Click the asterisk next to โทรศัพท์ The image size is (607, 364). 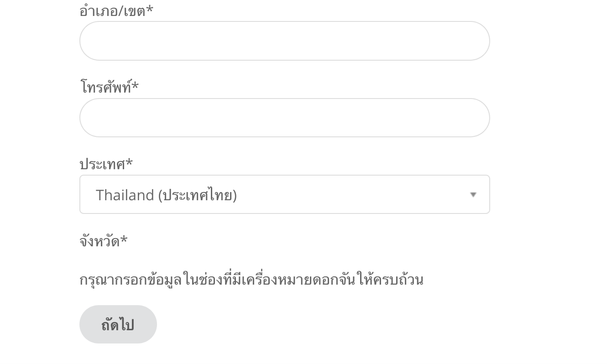coord(135,86)
